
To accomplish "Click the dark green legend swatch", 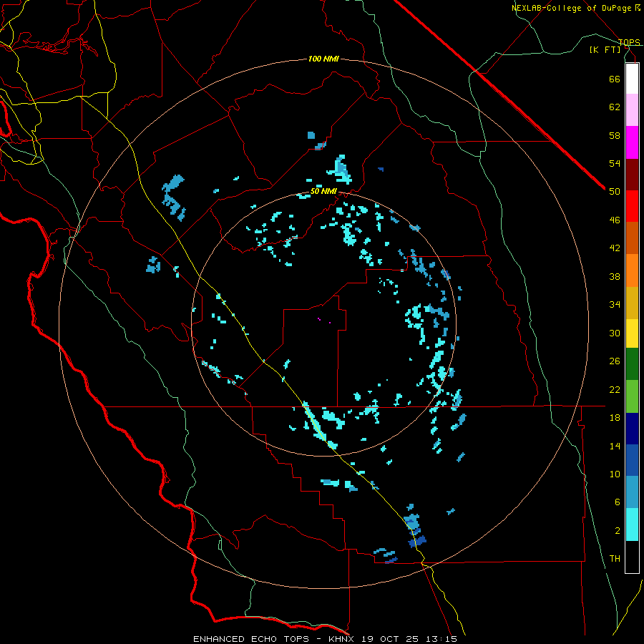I will pyautogui.click(x=632, y=364).
